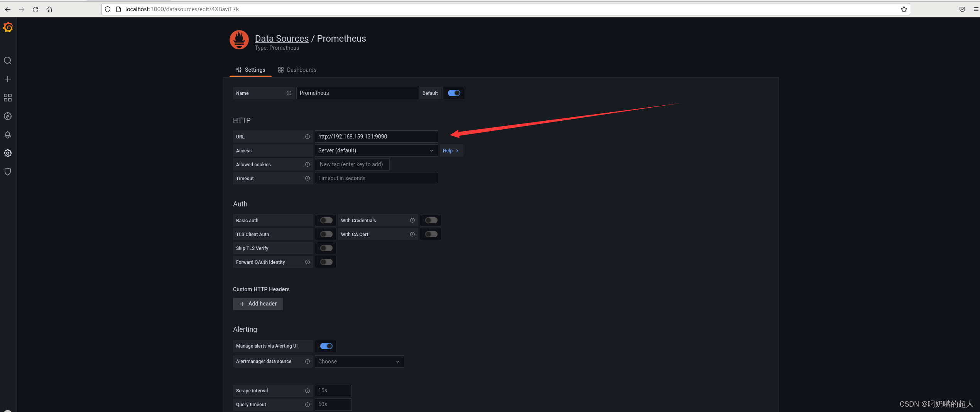This screenshot has height=412, width=980.
Task: Open the Access Server (default) dropdown
Action: click(x=376, y=150)
